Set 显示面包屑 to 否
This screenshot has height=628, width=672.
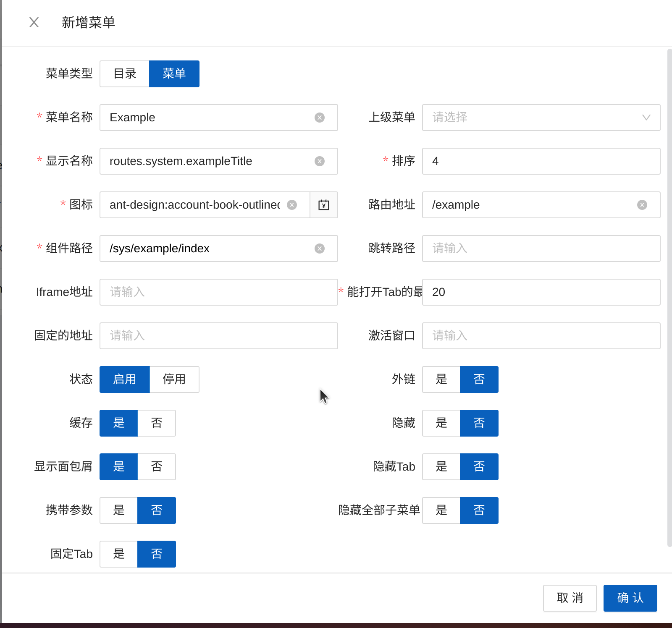click(157, 467)
